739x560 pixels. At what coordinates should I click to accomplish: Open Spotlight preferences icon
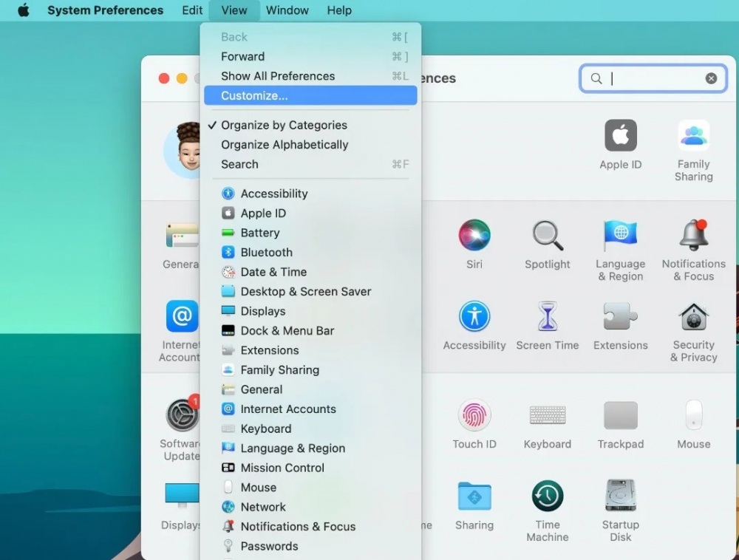pos(548,236)
